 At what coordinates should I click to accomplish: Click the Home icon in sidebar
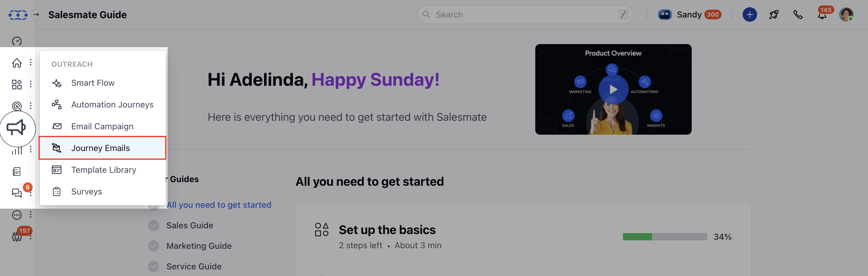pyautogui.click(x=17, y=63)
